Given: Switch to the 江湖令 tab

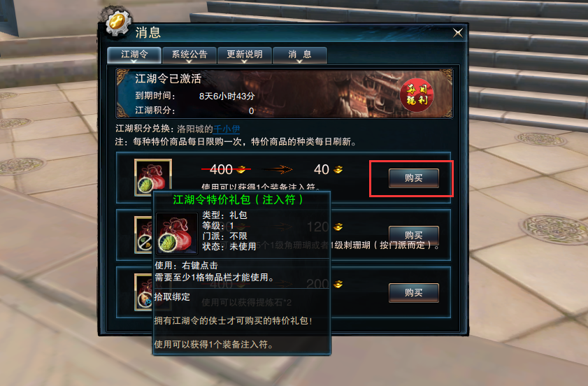Looking at the screenshot, I should 134,55.
